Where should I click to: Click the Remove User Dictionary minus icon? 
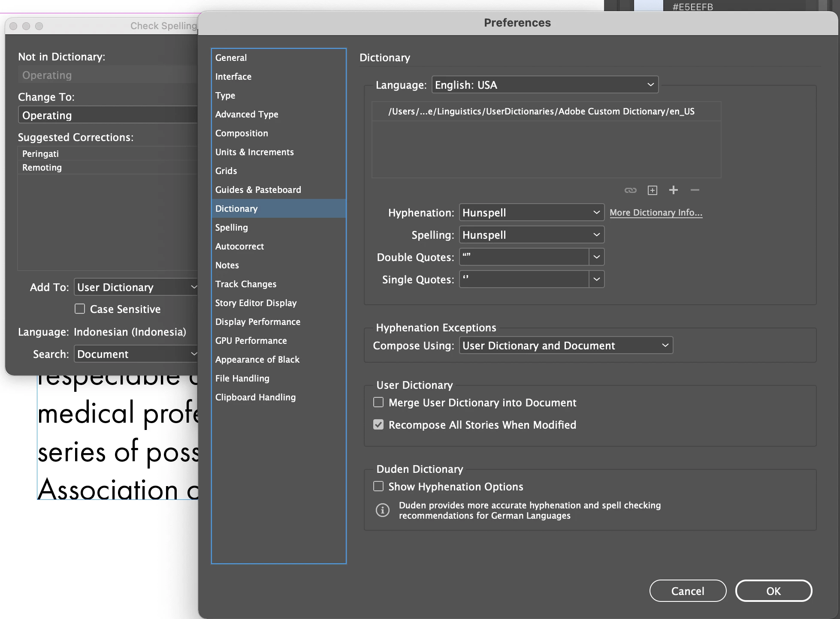(x=695, y=190)
